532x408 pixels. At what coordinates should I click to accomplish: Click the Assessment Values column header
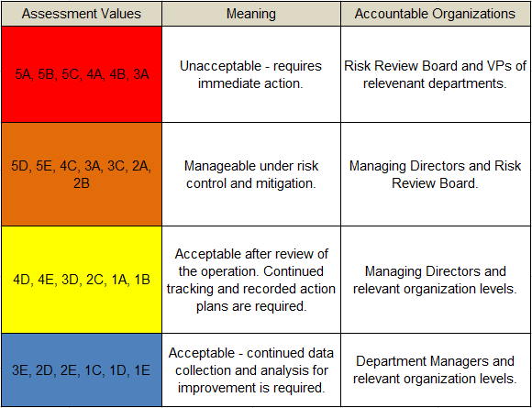82,14
